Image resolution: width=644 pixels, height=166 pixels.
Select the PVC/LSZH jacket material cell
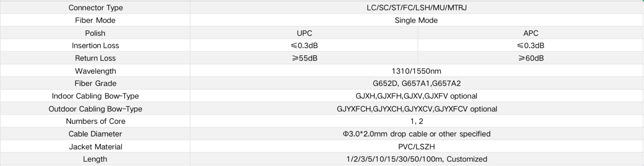417,146
